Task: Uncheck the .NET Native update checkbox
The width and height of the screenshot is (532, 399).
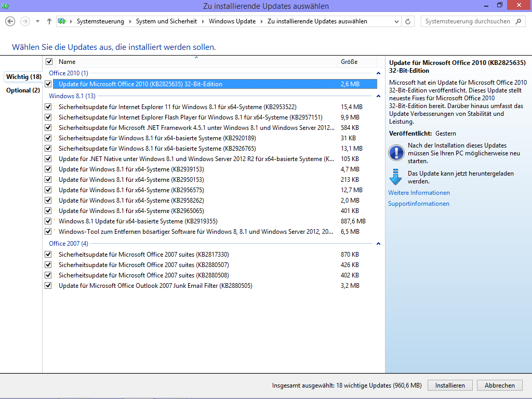Action: point(48,159)
